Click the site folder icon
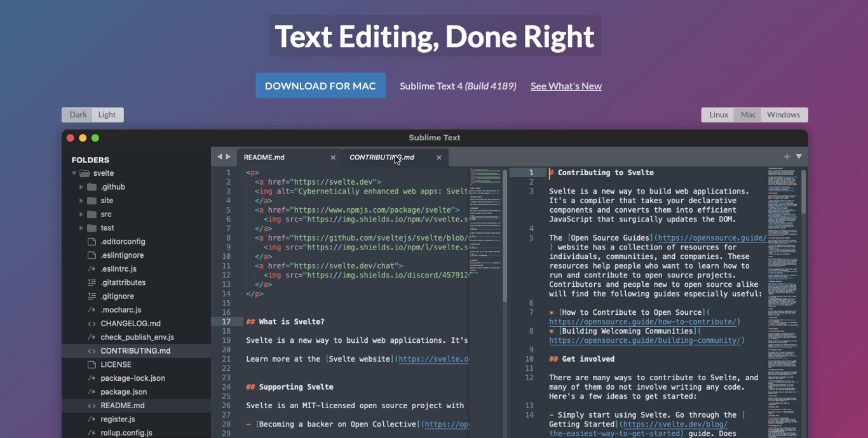The width and height of the screenshot is (868, 438). click(x=92, y=201)
